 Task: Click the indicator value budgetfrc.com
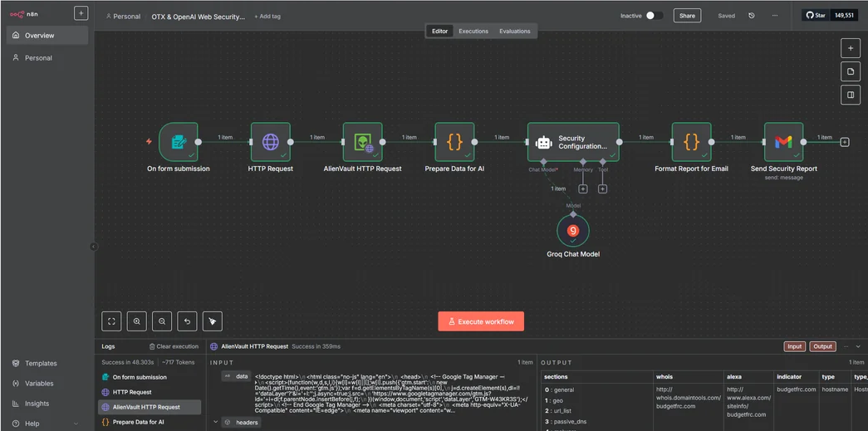pos(796,389)
